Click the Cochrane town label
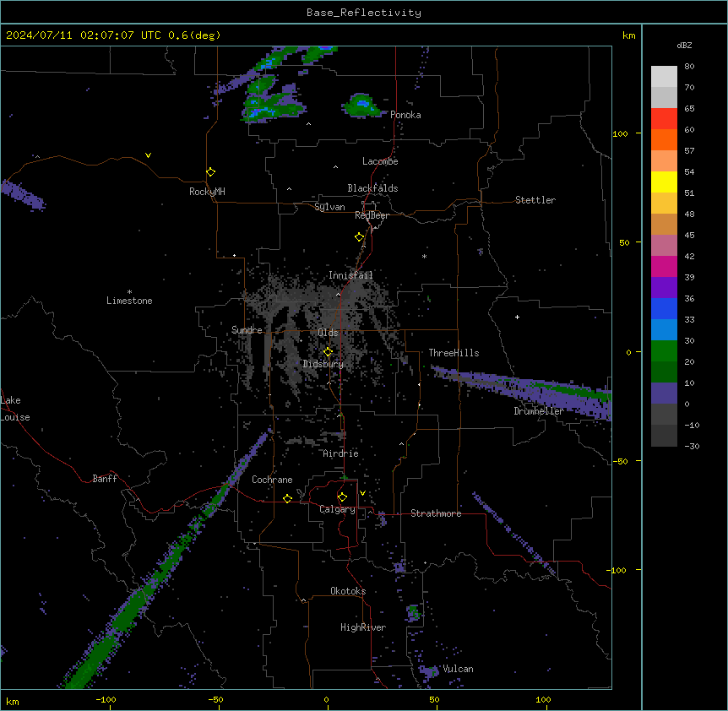The width and height of the screenshot is (728, 711). [272, 480]
